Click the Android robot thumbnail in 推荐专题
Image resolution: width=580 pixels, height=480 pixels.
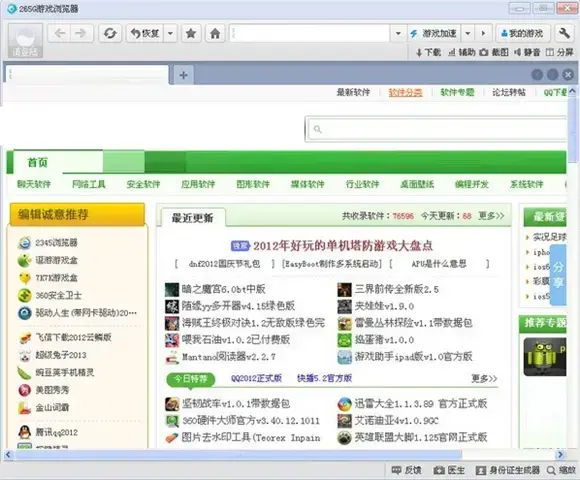pyautogui.click(x=544, y=357)
